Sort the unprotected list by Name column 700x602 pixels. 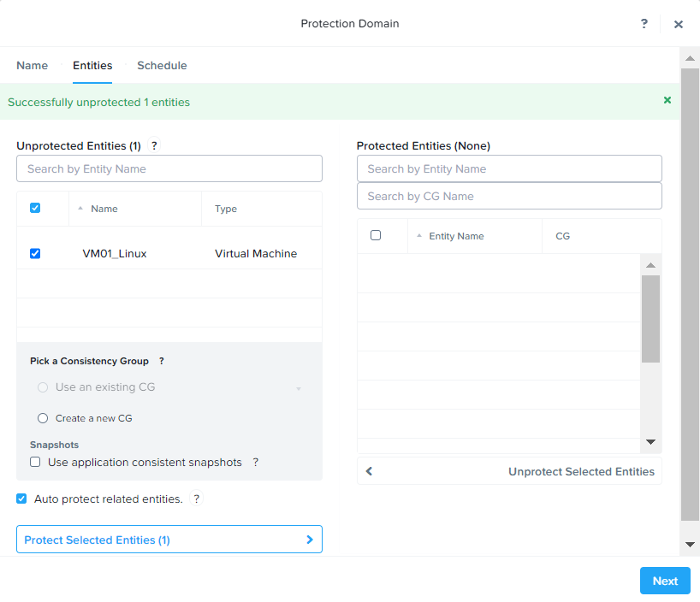coord(104,209)
